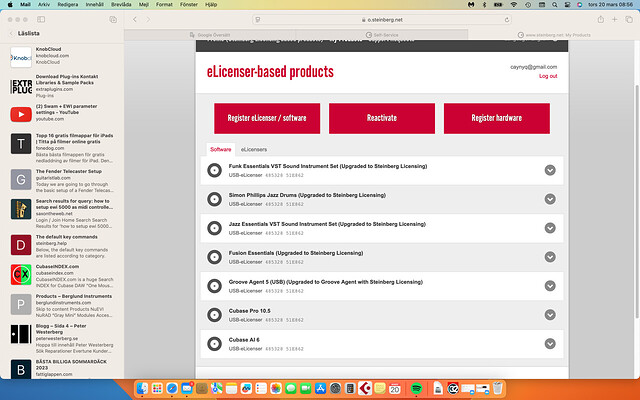Open Finder from the Dock
640x400 pixels.
142,388
